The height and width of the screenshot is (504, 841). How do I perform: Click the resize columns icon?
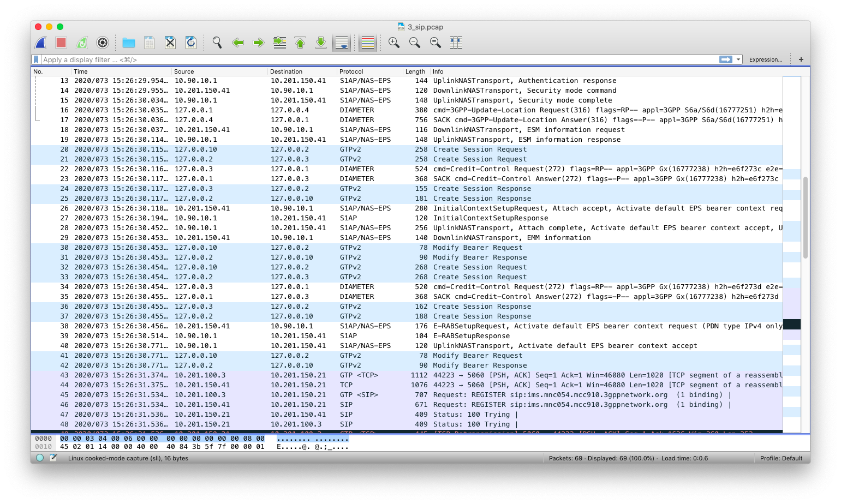[456, 43]
